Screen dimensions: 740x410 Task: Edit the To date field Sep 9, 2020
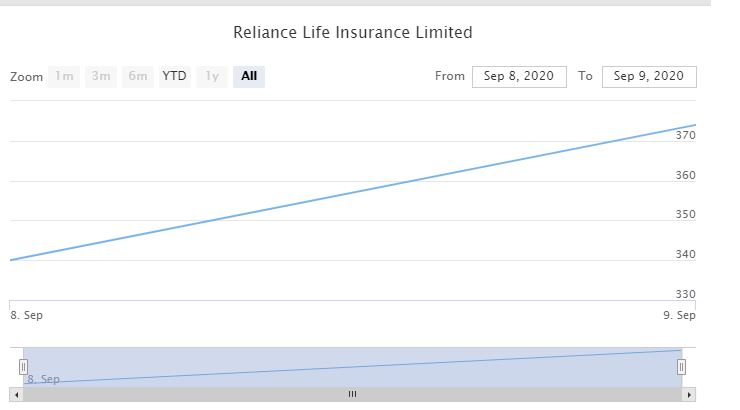649,76
